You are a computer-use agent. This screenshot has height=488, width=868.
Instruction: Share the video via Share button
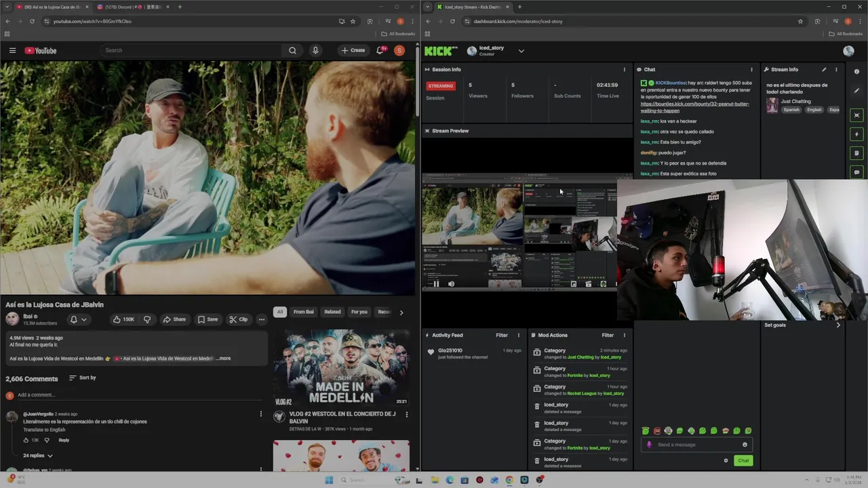point(174,319)
